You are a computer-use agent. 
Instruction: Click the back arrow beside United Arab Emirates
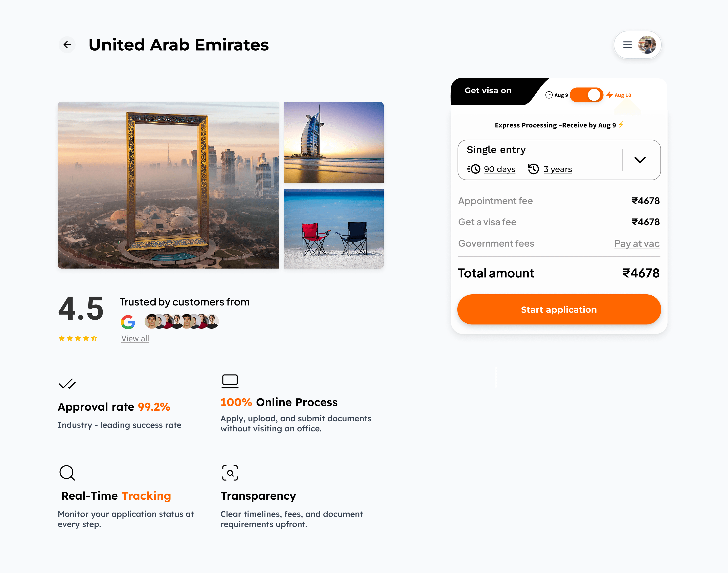(x=67, y=45)
